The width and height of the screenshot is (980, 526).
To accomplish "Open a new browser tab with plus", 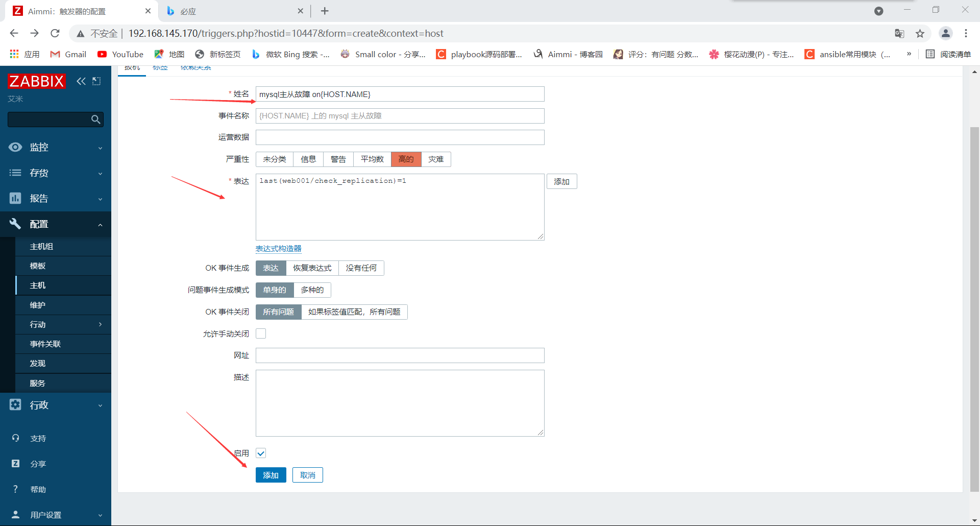I will tap(325, 11).
